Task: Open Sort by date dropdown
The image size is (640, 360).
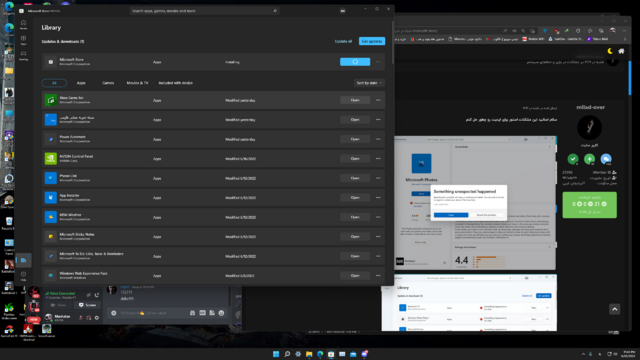Action: (369, 83)
